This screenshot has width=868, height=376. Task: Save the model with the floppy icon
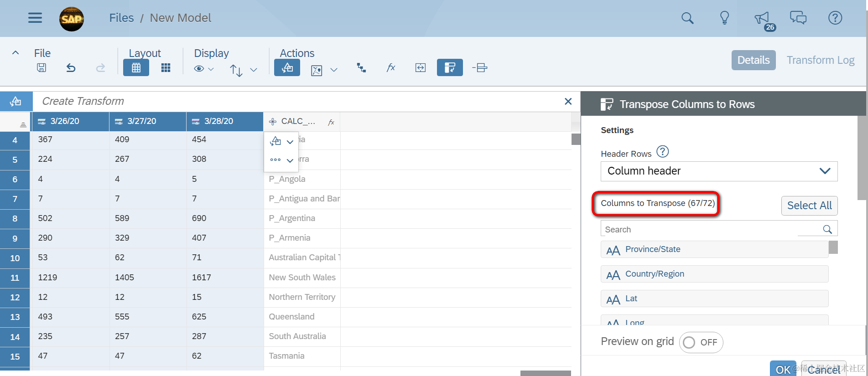(42, 68)
